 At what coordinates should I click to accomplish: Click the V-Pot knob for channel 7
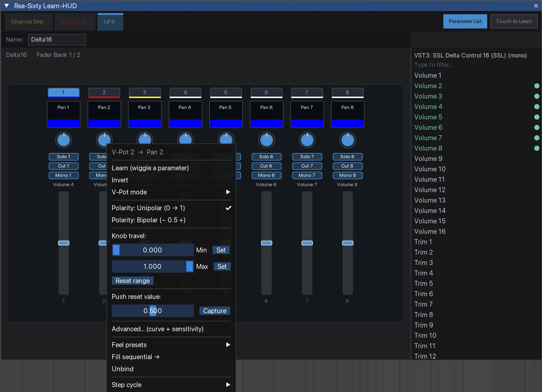[x=307, y=140]
